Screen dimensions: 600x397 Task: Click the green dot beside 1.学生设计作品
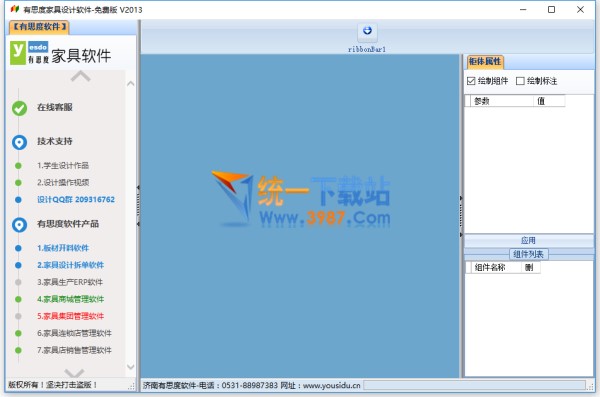point(18,166)
